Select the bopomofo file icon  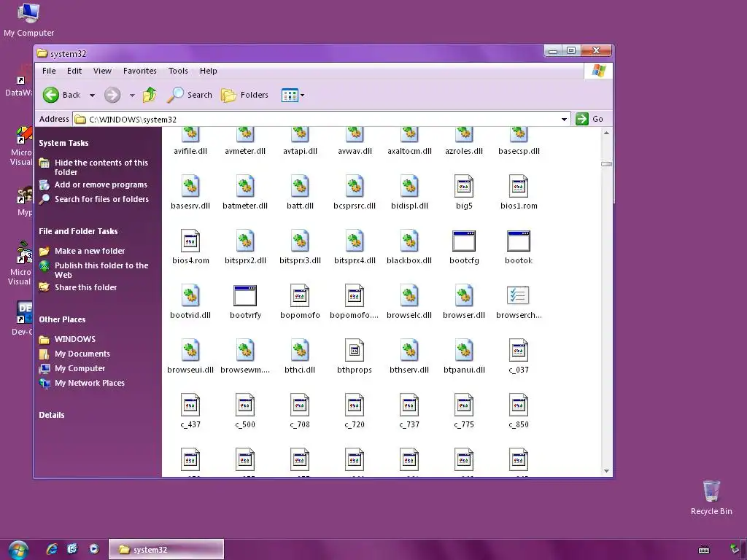[300, 296]
